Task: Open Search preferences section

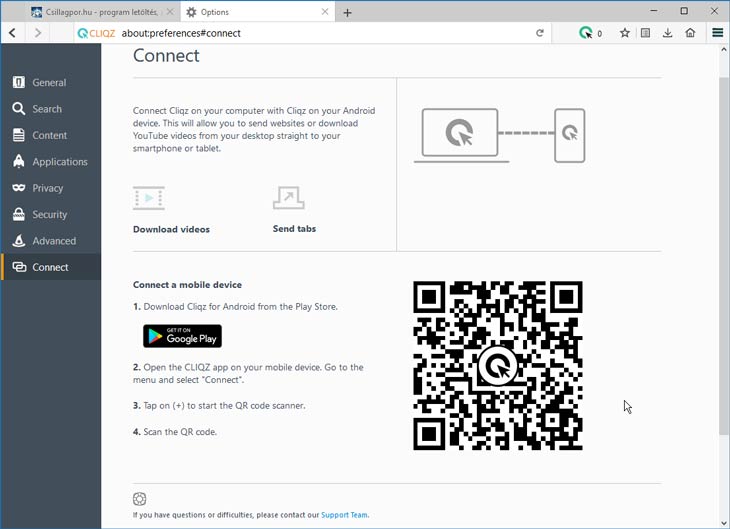Action: click(x=51, y=109)
